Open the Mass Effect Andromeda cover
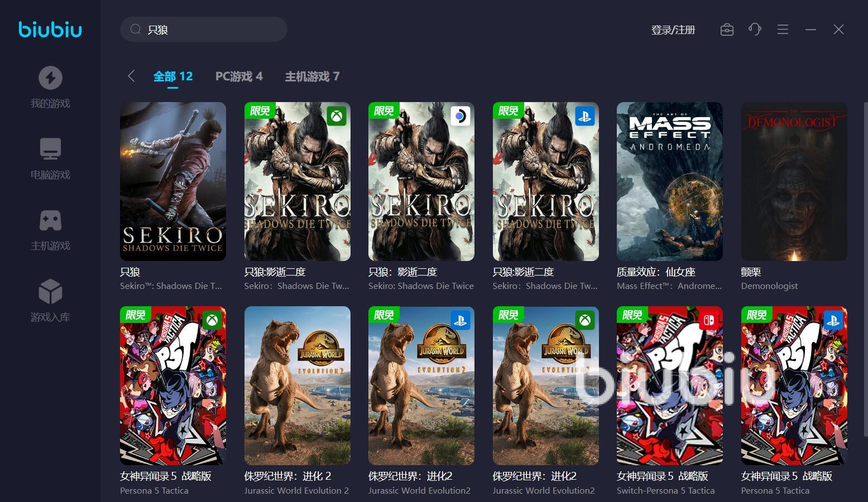This screenshot has width=868, height=502. click(670, 181)
